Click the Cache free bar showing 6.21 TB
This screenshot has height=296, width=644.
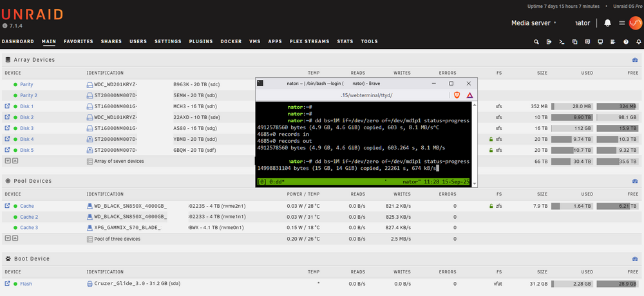pos(618,206)
